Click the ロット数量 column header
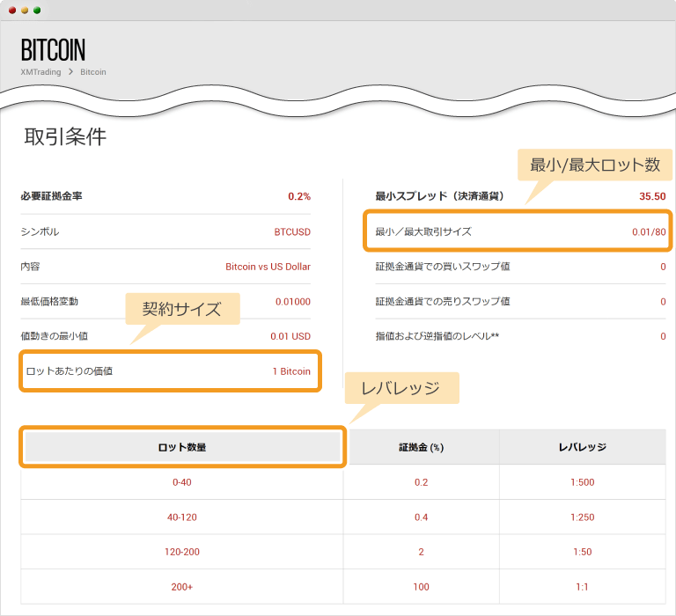This screenshot has width=676, height=616. (182, 447)
